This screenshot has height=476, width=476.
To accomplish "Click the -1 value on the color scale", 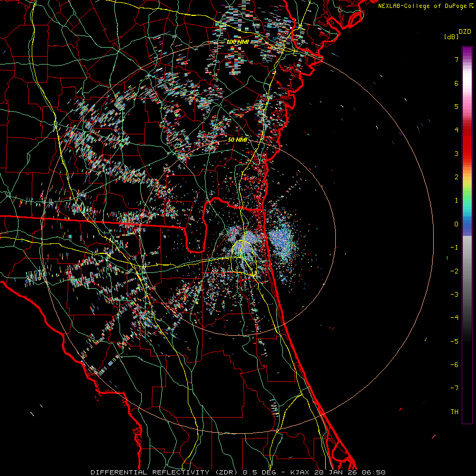I will 454,248.
